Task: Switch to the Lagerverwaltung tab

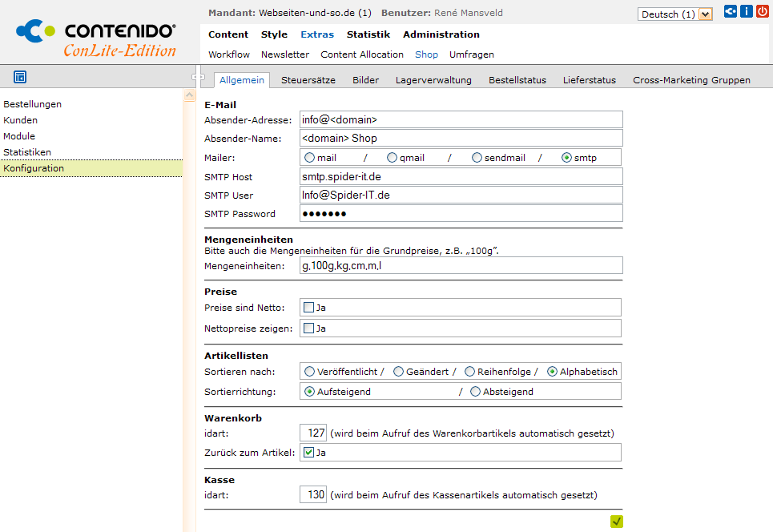Action: [433, 80]
